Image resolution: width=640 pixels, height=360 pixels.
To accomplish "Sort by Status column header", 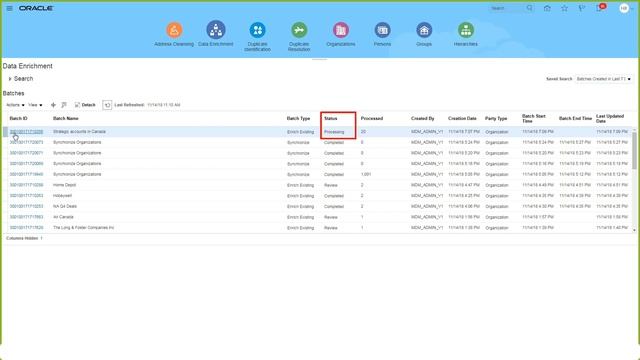I will click(x=331, y=118).
